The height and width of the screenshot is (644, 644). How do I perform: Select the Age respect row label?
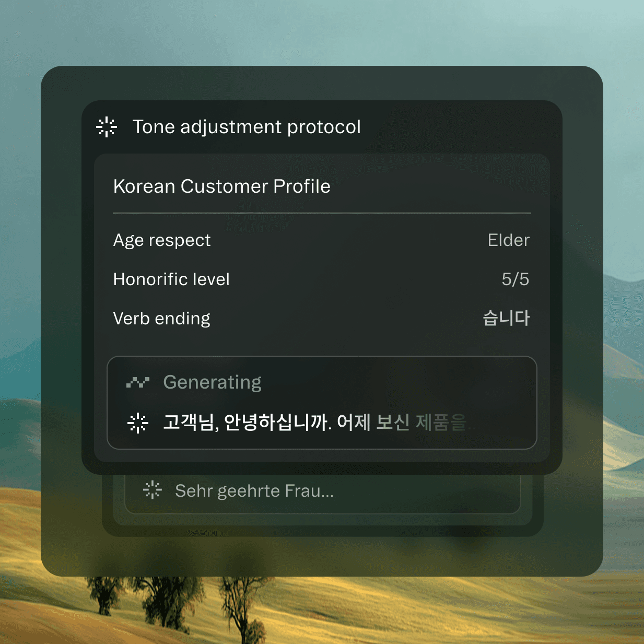(x=162, y=240)
